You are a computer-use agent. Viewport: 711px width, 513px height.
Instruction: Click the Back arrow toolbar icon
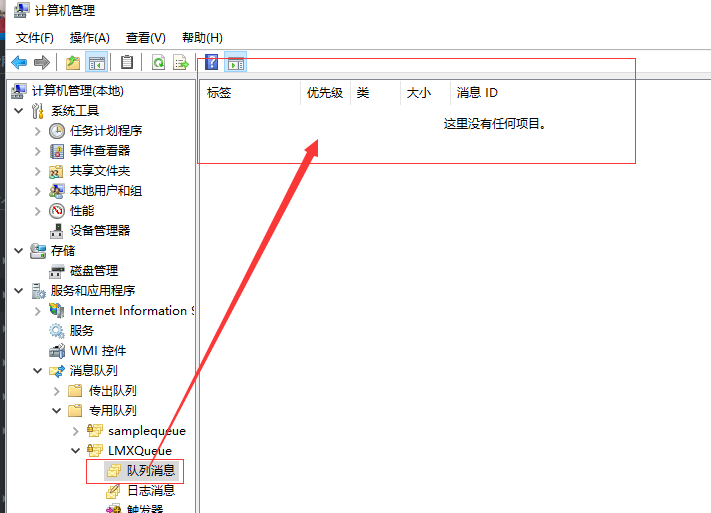tap(19, 62)
